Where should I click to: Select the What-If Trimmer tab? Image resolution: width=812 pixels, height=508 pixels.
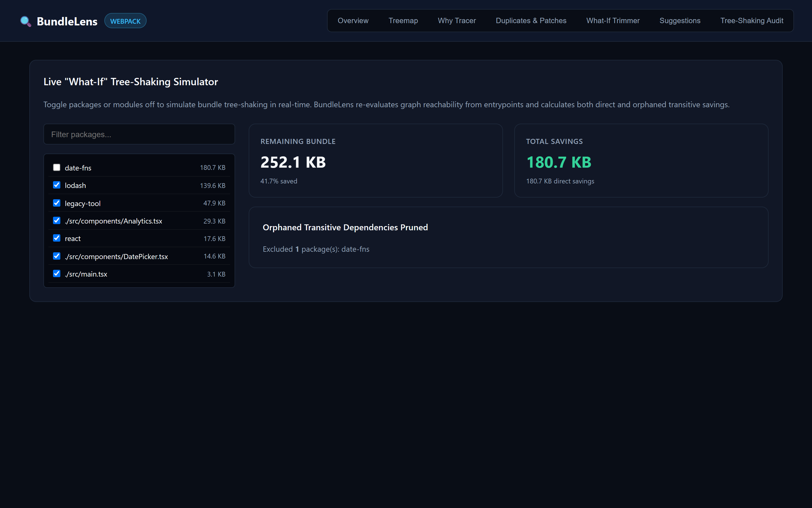pos(613,21)
